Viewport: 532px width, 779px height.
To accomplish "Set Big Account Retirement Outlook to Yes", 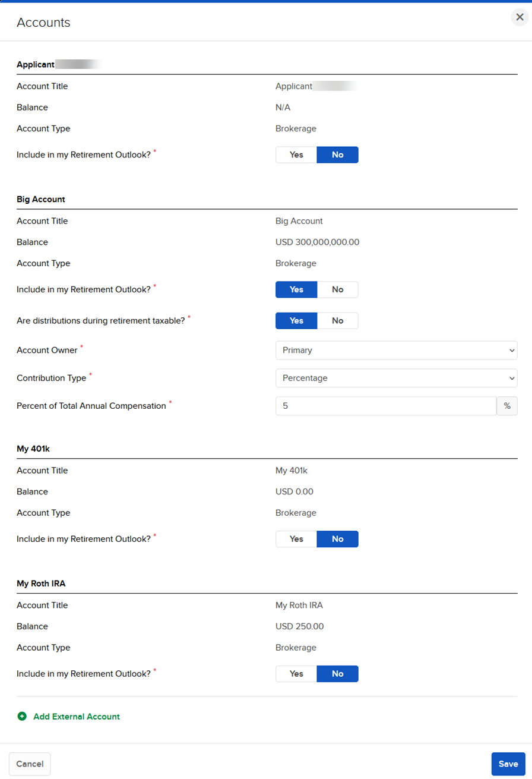I will coord(296,290).
